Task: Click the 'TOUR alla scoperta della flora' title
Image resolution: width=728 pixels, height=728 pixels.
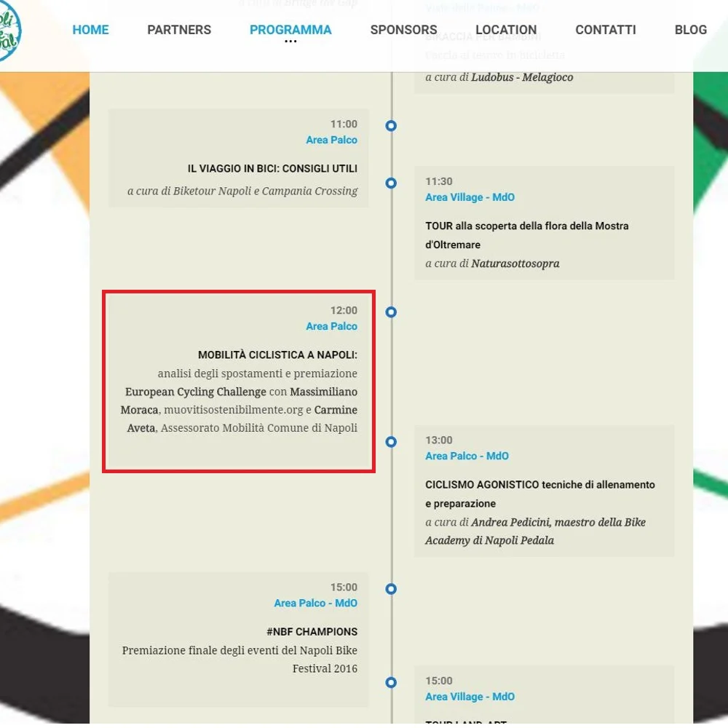Action: pyautogui.click(x=527, y=235)
